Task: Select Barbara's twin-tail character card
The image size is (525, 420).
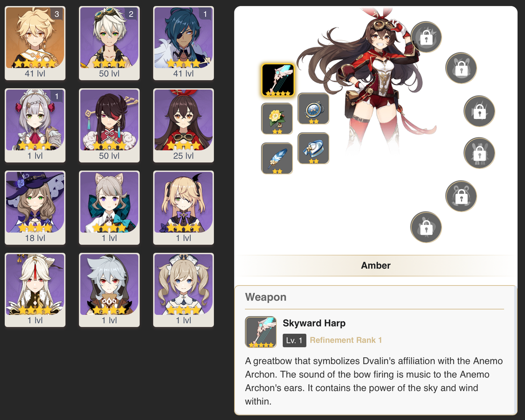Action: (x=183, y=290)
